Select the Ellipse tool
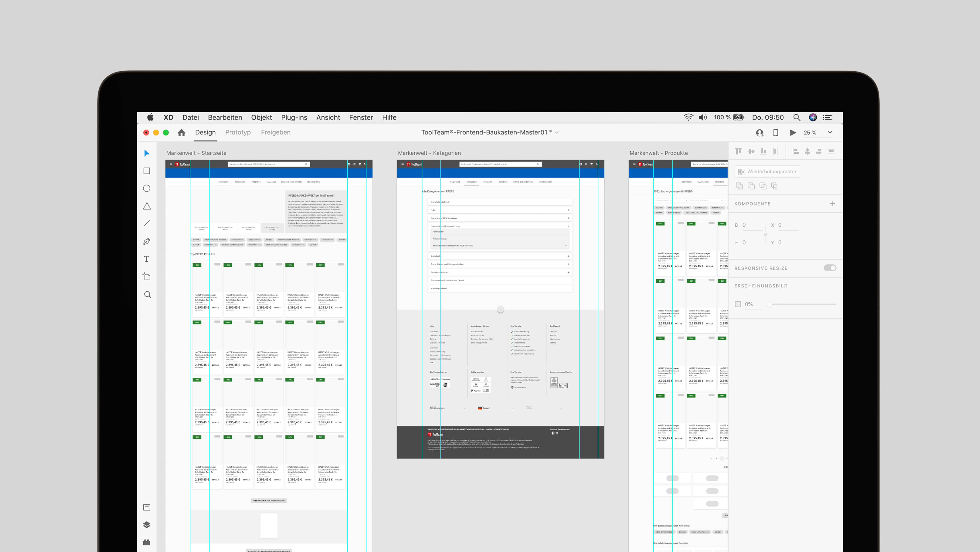This screenshot has width=980, height=552. click(147, 188)
